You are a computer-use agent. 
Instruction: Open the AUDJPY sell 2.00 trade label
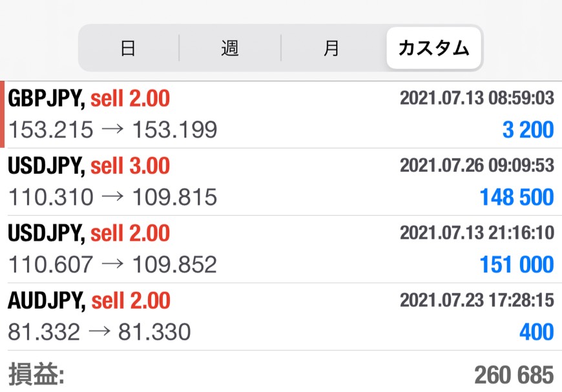(x=89, y=300)
